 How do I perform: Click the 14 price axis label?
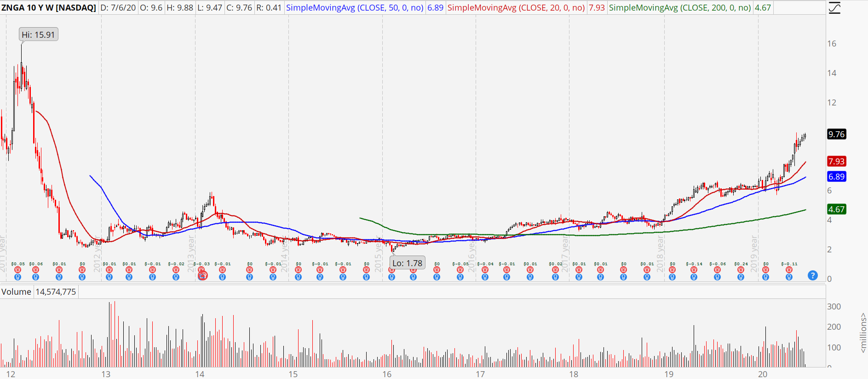[x=832, y=73]
